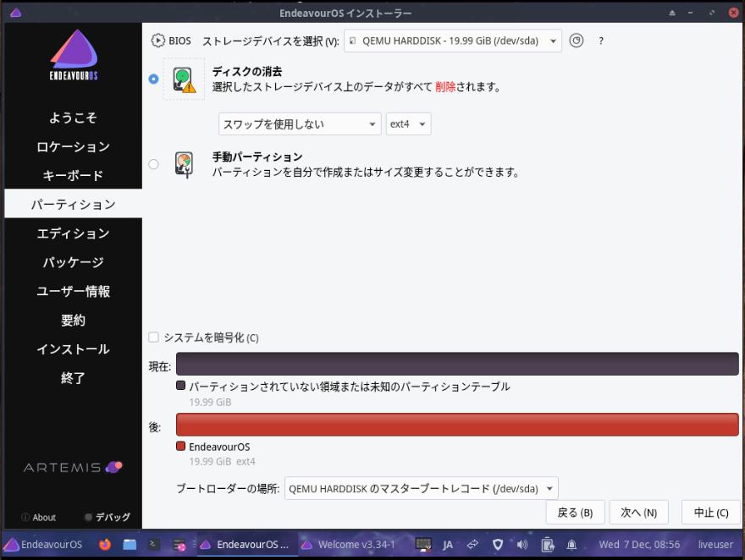Click the question mark help icon

pyautogui.click(x=601, y=41)
